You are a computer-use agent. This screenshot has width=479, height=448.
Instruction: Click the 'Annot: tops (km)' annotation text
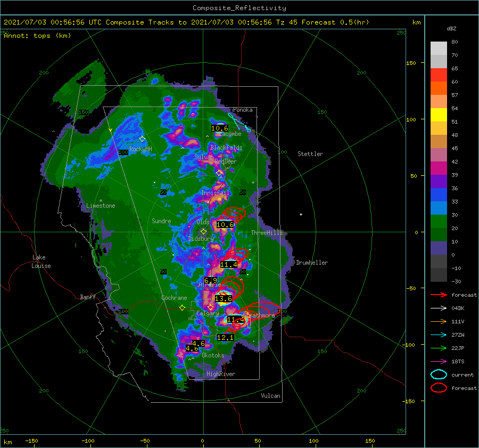coord(37,36)
